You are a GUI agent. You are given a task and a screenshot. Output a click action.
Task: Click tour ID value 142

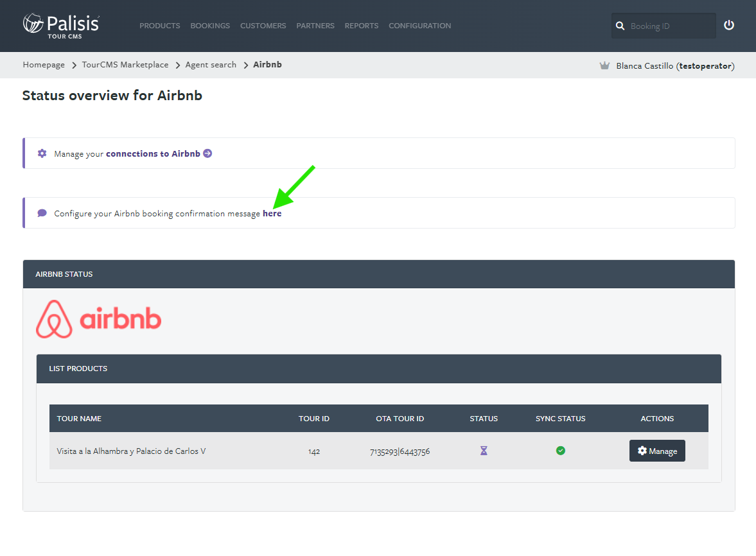314,451
